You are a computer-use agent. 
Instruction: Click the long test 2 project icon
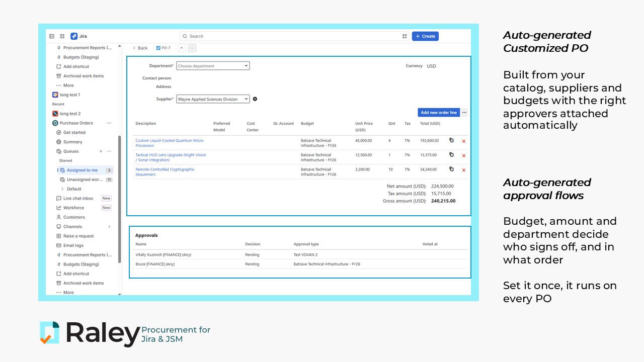pos(55,114)
